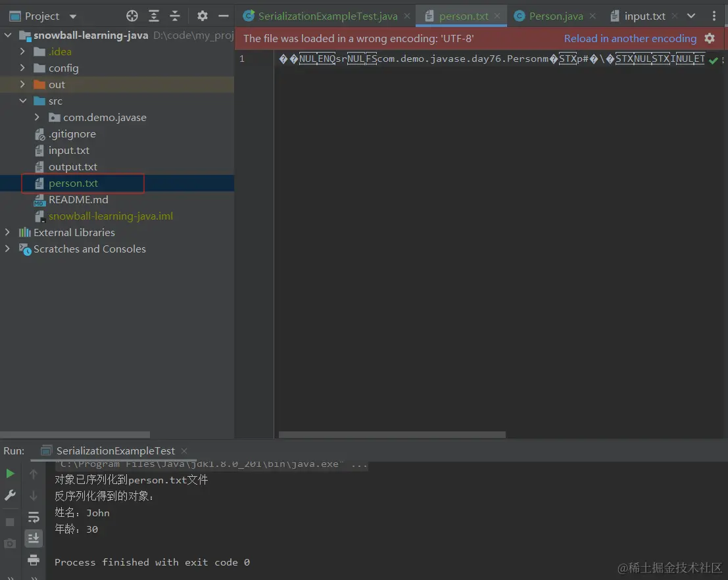The image size is (728, 580).
Task: Click Reload in another encoding link
Action: [x=630, y=39]
